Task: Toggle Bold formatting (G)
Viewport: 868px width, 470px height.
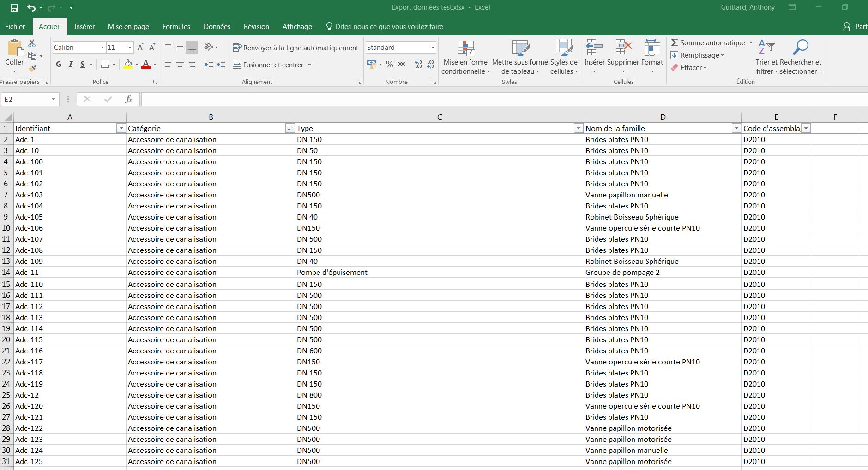Action: pyautogui.click(x=58, y=65)
